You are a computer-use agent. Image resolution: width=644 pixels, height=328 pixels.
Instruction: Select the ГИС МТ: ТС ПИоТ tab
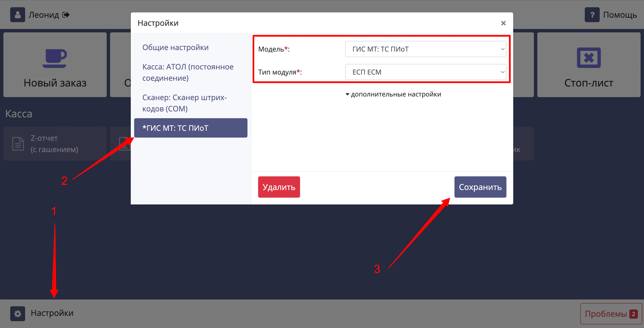click(191, 128)
